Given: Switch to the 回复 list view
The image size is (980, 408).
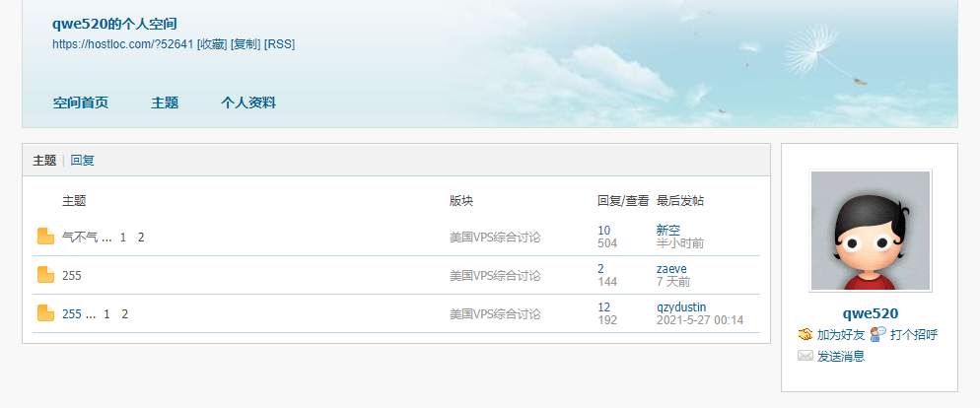Looking at the screenshot, I should click(83, 161).
